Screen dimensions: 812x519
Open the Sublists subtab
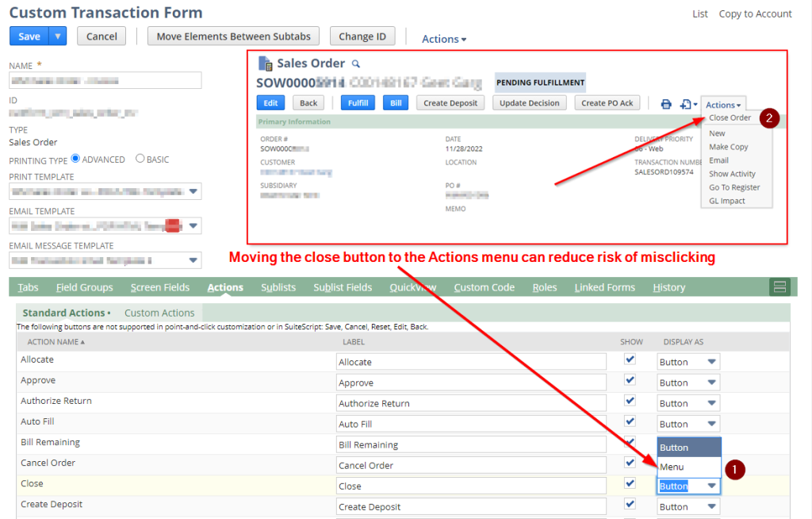[278, 287]
